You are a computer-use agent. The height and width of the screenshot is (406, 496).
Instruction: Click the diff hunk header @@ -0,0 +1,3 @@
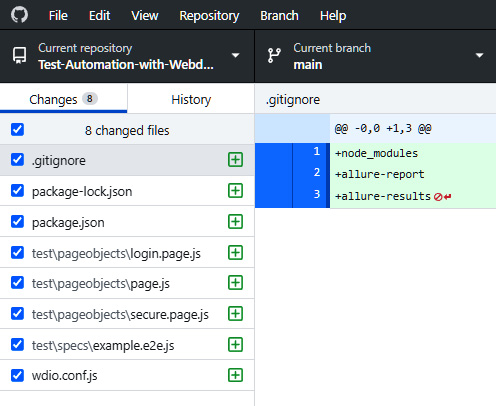tap(383, 128)
